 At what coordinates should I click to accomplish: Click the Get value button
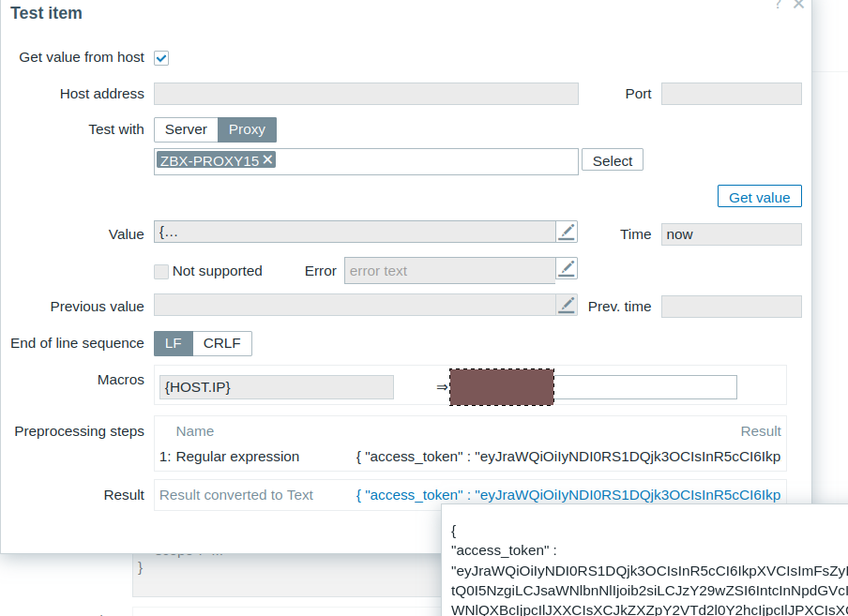point(759,197)
